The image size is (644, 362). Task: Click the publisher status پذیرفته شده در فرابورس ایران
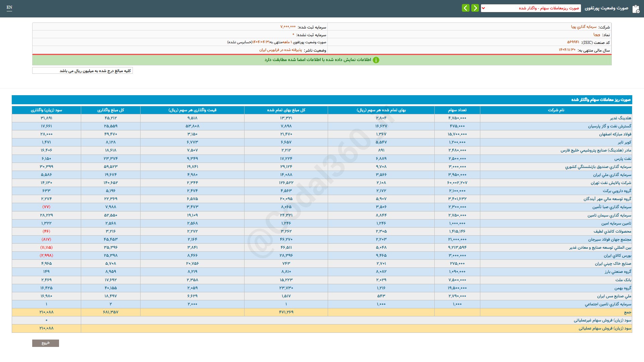coord(280,50)
